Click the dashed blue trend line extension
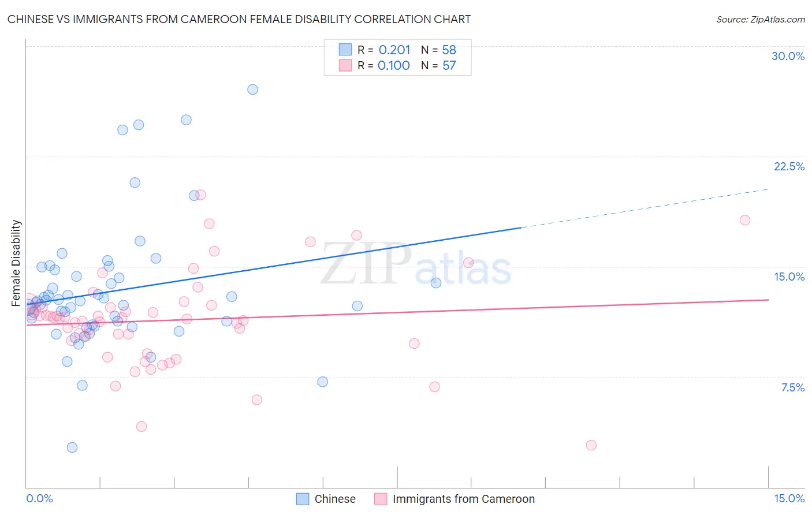The height and width of the screenshot is (515, 812). [645, 208]
